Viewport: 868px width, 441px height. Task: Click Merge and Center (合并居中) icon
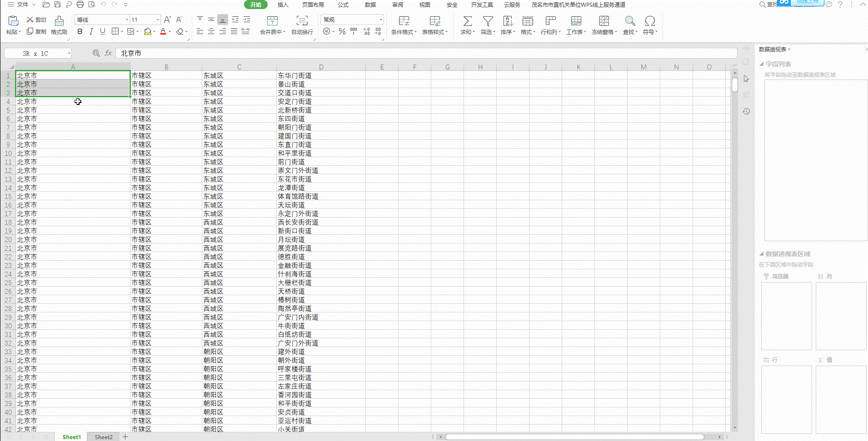[x=272, y=21]
